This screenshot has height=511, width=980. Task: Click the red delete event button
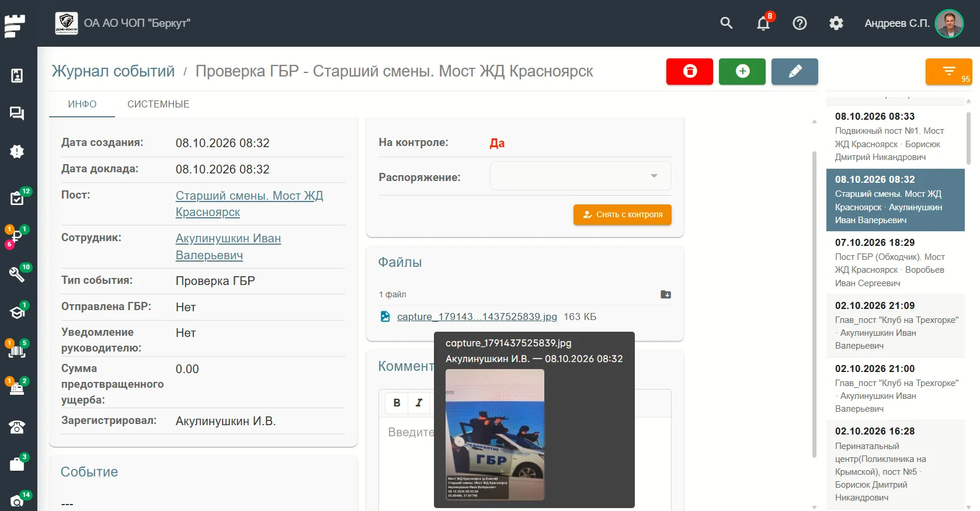point(690,71)
